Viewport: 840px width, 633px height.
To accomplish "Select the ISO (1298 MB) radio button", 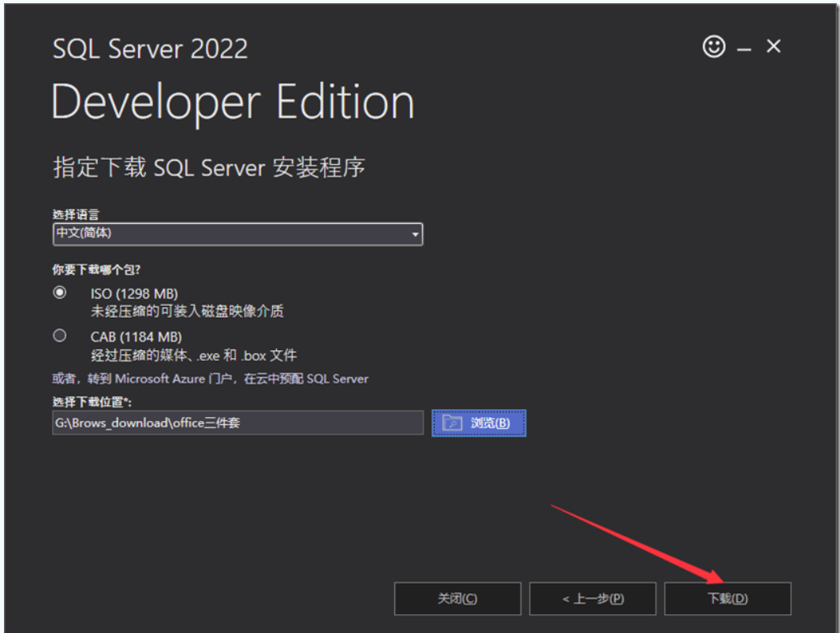I will [59, 292].
